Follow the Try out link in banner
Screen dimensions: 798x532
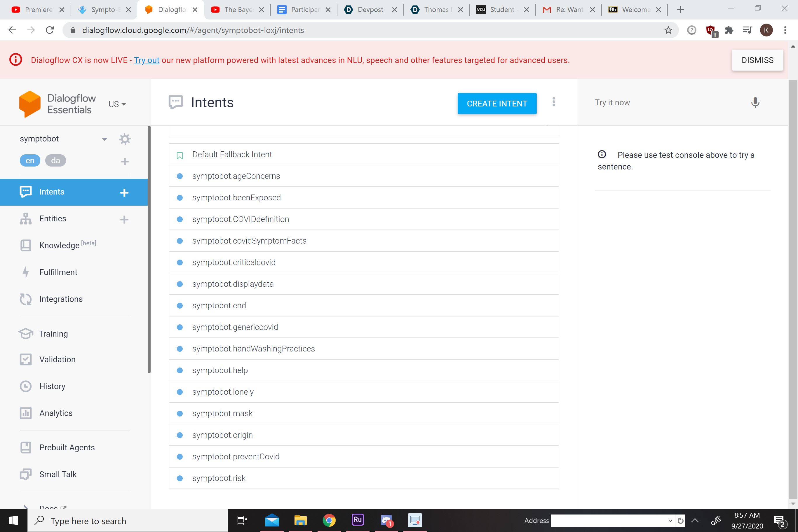146,60
